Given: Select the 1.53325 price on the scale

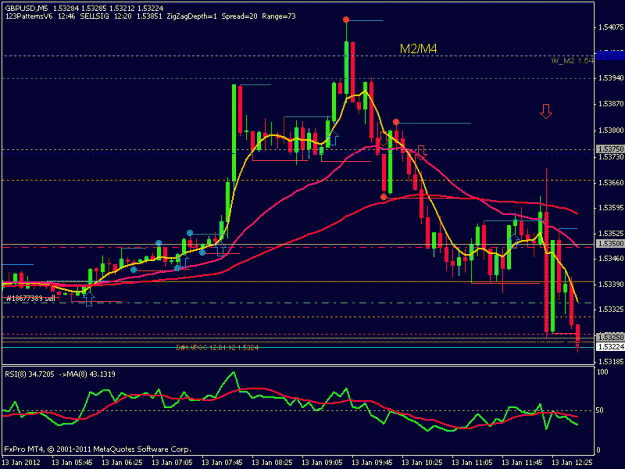Looking at the screenshot, I should point(611,310).
